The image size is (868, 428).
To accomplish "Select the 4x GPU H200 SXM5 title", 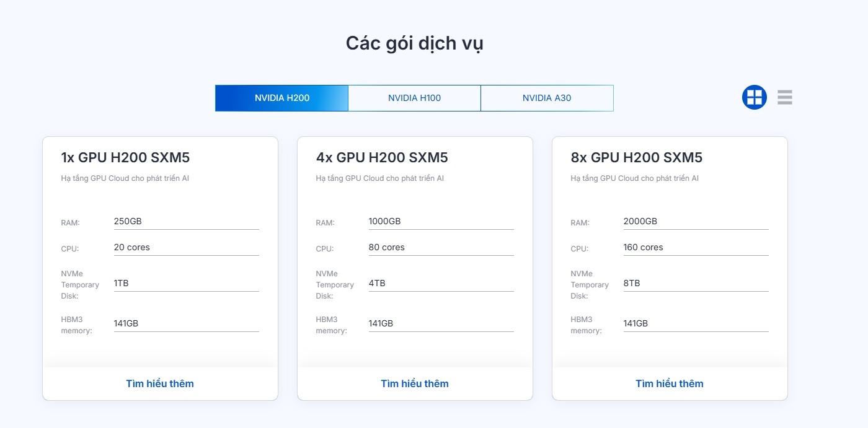I will pos(382,157).
